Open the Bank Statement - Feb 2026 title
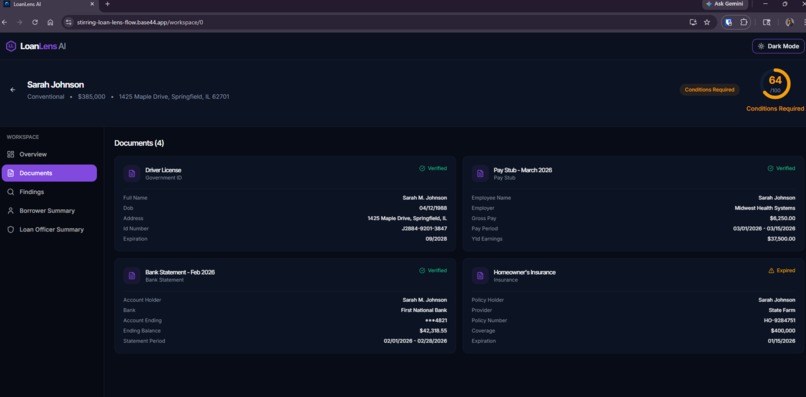Image resolution: width=806 pixels, height=397 pixels. (x=180, y=273)
